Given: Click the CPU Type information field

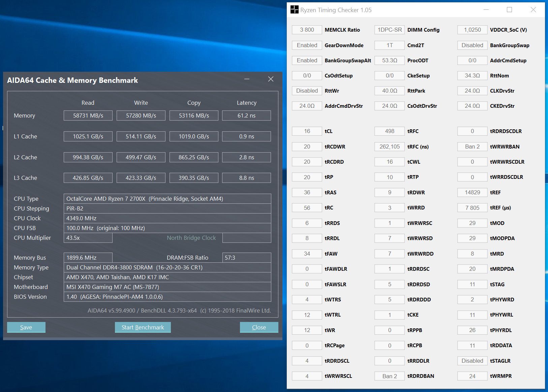Looking at the screenshot, I should pos(167,199).
